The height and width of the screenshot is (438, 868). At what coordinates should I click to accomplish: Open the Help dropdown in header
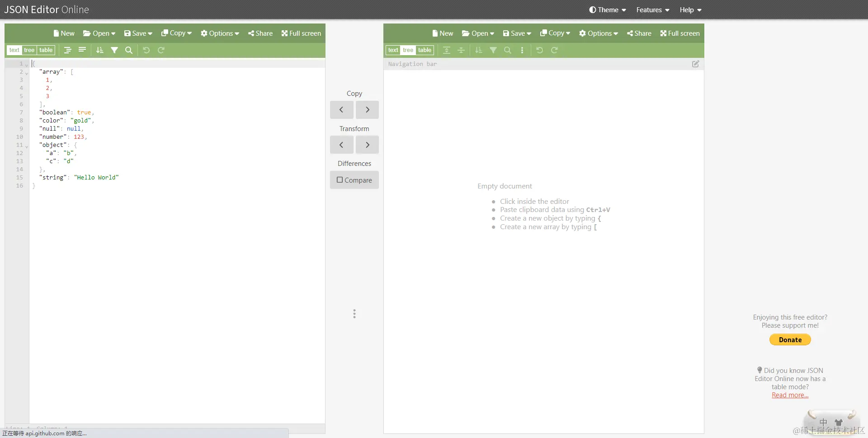pyautogui.click(x=690, y=10)
